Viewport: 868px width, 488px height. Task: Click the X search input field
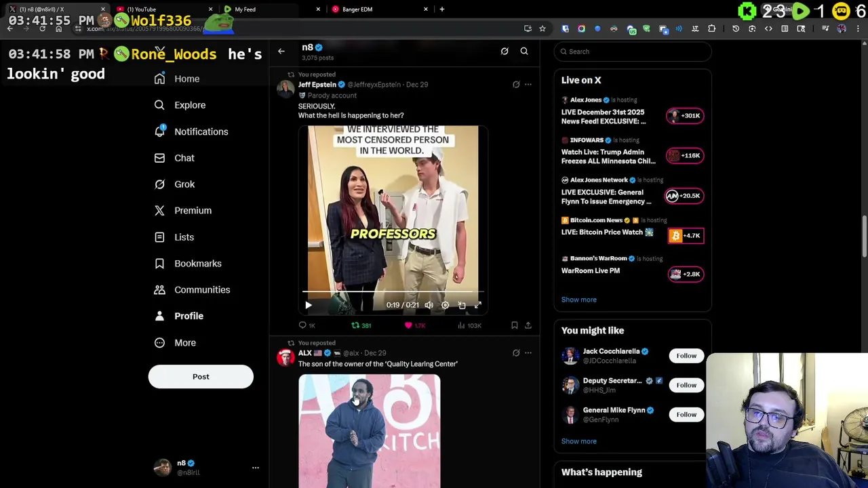pyautogui.click(x=633, y=52)
